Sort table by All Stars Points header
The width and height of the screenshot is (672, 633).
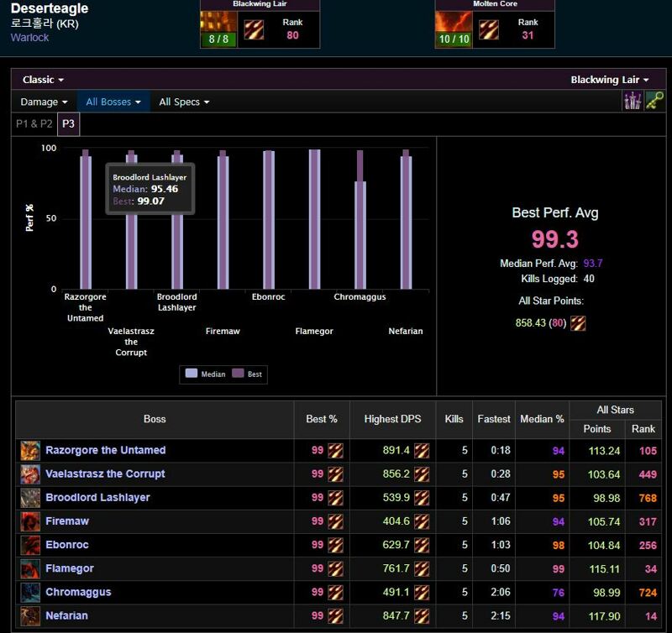point(597,429)
